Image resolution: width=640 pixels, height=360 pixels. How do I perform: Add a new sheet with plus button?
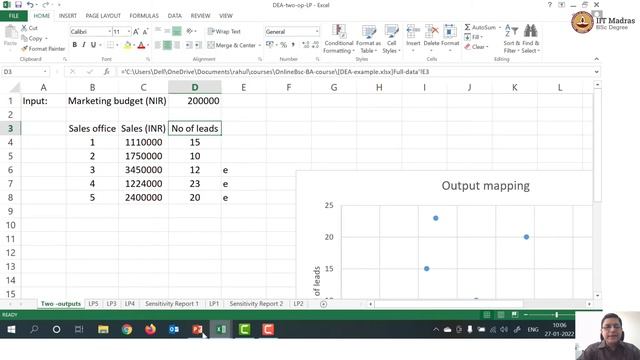tap(323, 304)
